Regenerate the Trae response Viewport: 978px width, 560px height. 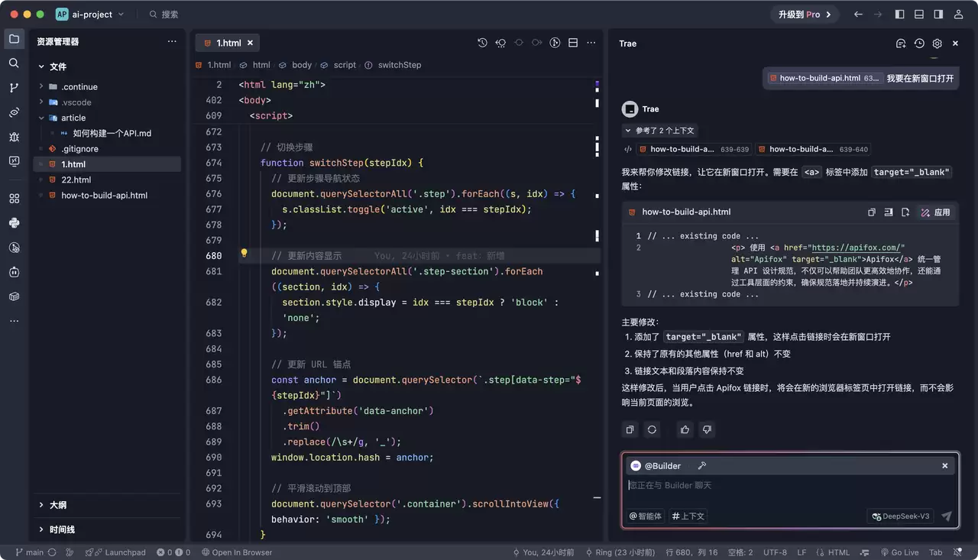pyautogui.click(x=652, y=429)
